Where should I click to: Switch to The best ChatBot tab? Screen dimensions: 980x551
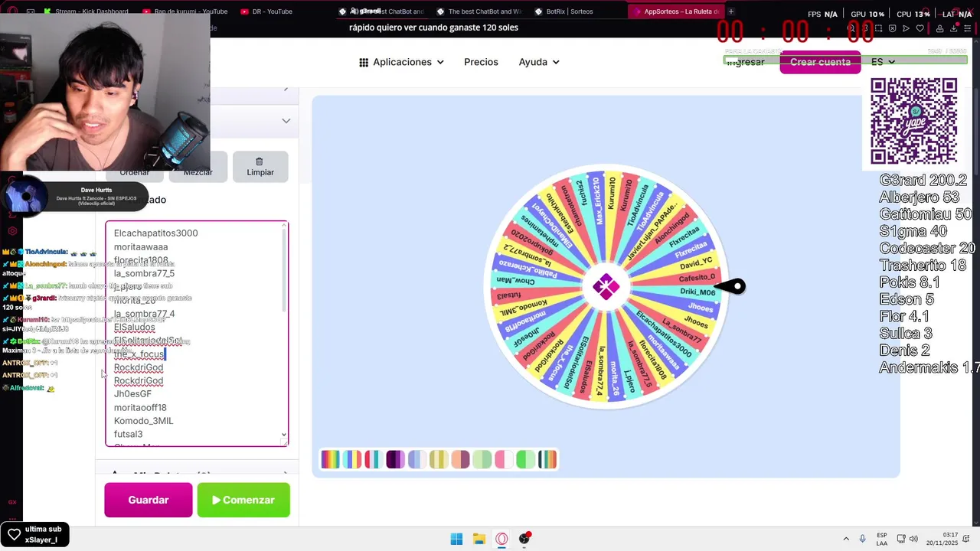479,11
